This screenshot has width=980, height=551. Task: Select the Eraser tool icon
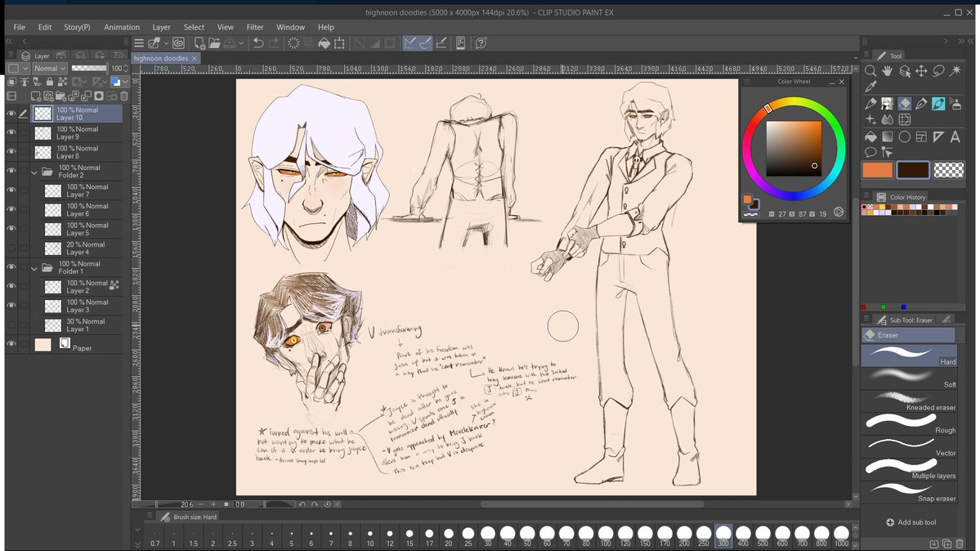pyautogui.click(x=904, y=104)
